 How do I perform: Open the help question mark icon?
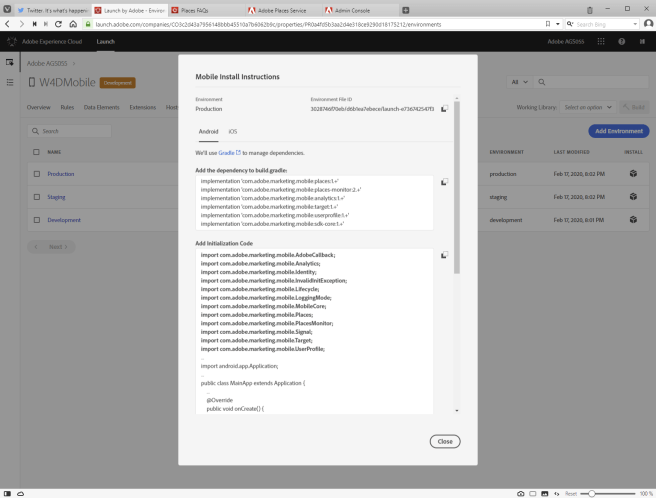pos(621,41)
